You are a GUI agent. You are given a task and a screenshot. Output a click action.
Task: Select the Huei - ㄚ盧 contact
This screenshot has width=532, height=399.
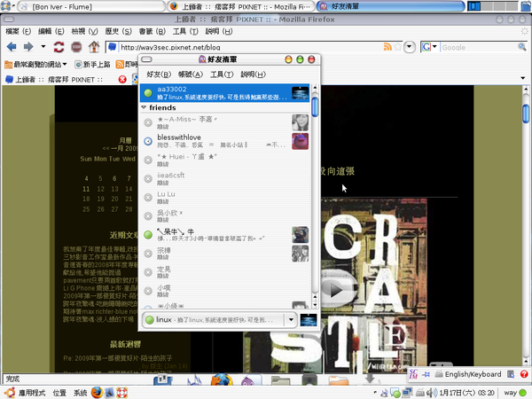[x=225, y=160]
